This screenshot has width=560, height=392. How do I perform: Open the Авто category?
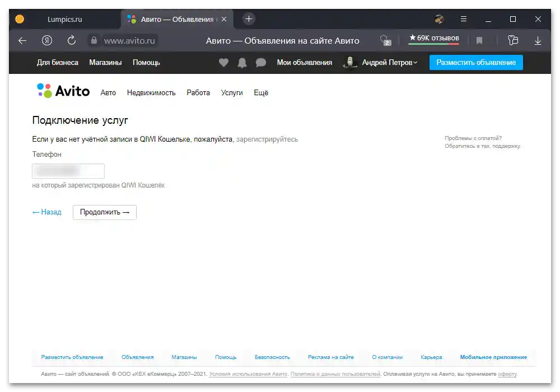pos(108,93)
